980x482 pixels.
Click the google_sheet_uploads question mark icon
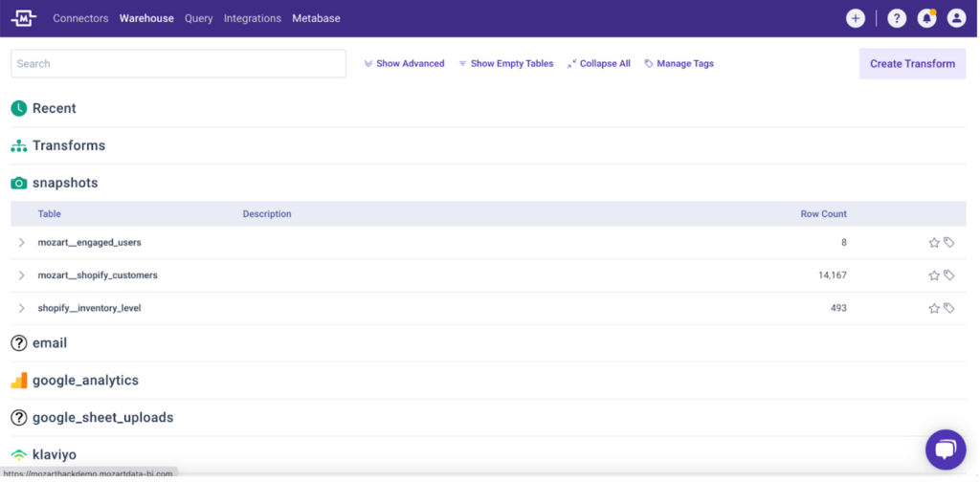(x=19, y=417)
